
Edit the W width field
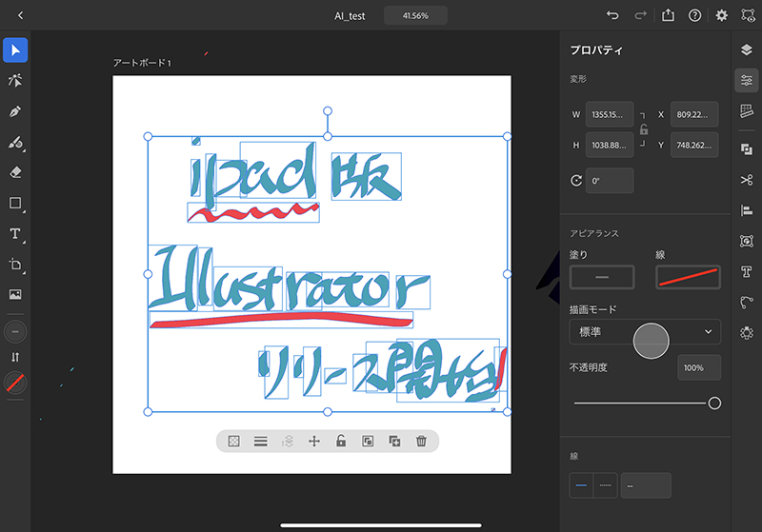610,114
